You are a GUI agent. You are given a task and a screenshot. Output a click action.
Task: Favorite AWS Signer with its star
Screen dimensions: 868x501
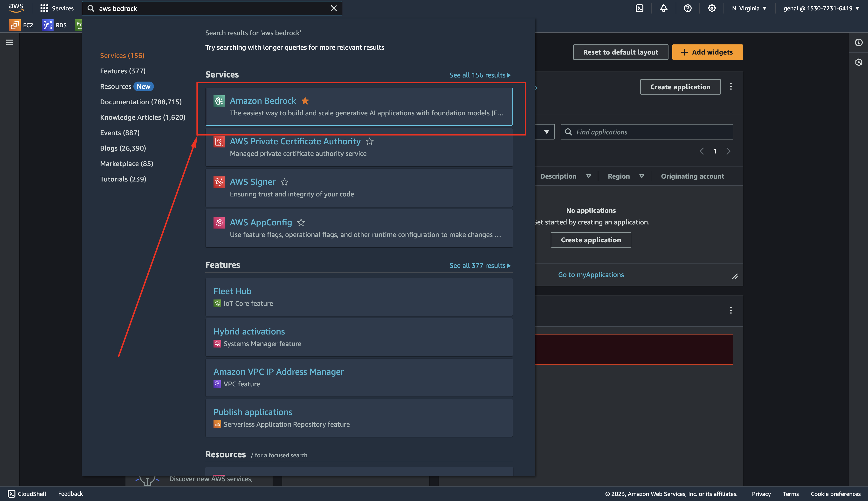click(285, 182)
